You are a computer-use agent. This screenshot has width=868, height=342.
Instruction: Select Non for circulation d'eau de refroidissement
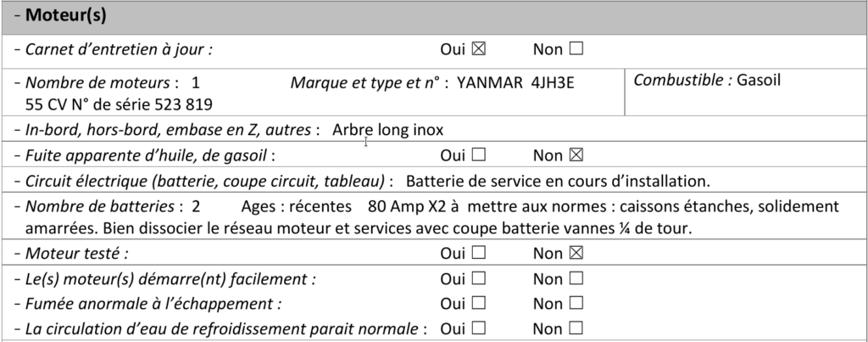tap(576, 328)
